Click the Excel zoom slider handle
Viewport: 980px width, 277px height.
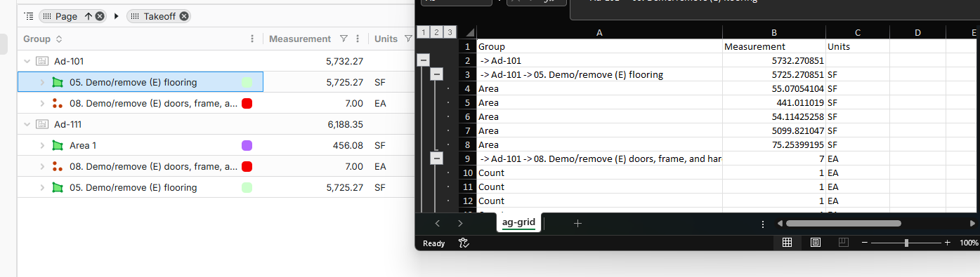coord(906,243)
